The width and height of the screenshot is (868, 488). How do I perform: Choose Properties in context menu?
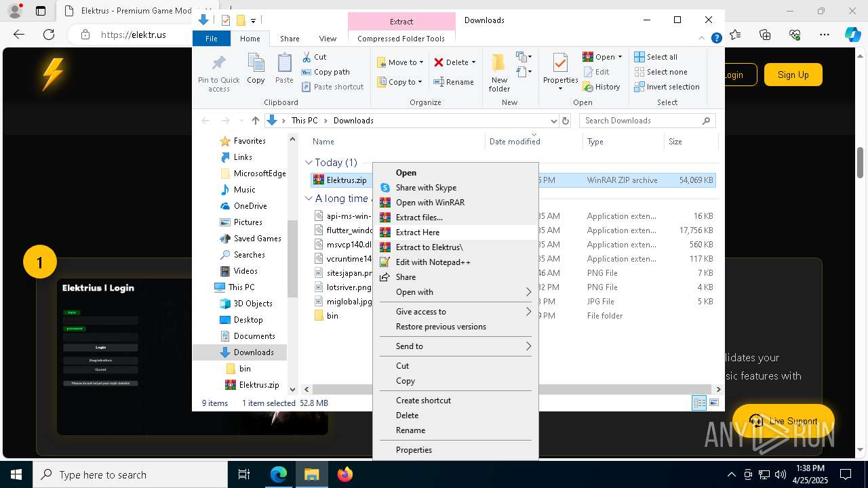point(456,450)
